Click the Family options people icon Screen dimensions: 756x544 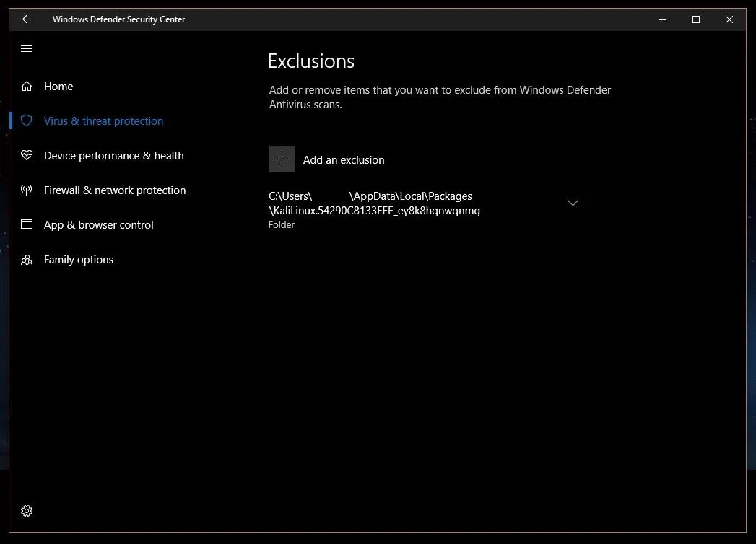[x=27, y=260]
